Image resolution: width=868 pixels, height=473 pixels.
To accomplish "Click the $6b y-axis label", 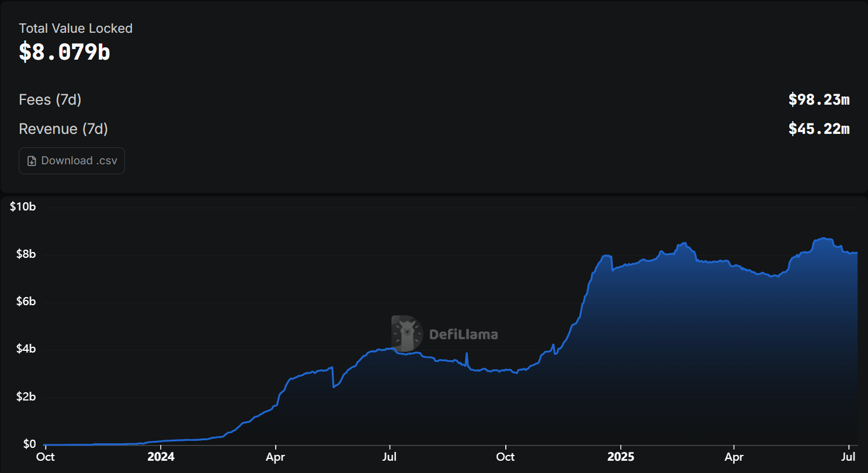I will pyautogui.click(x=25, y=302).
